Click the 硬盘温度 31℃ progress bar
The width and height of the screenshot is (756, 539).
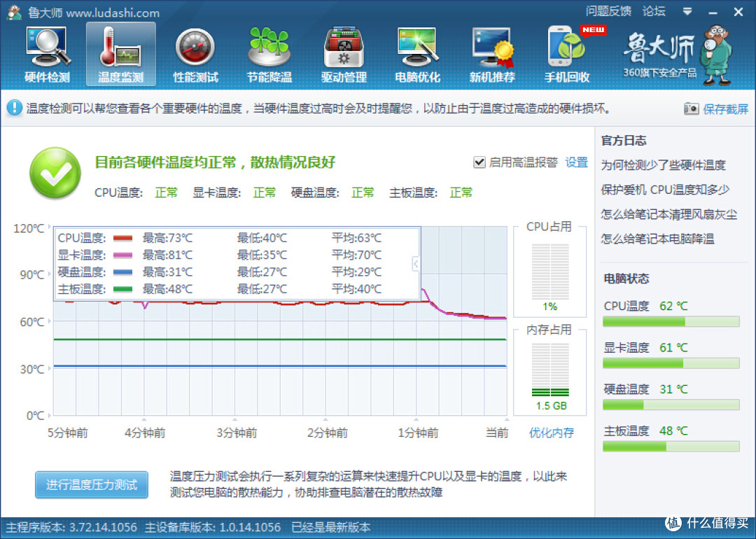[x=671, y=405]
